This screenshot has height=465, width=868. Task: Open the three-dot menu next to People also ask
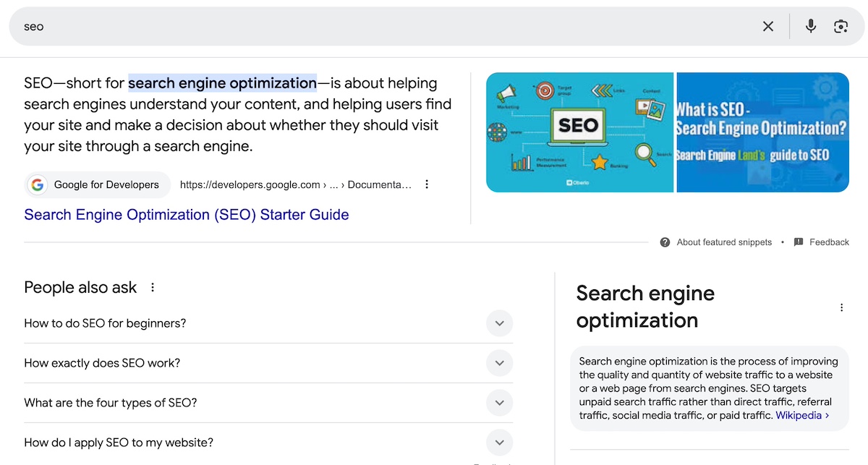153,287
